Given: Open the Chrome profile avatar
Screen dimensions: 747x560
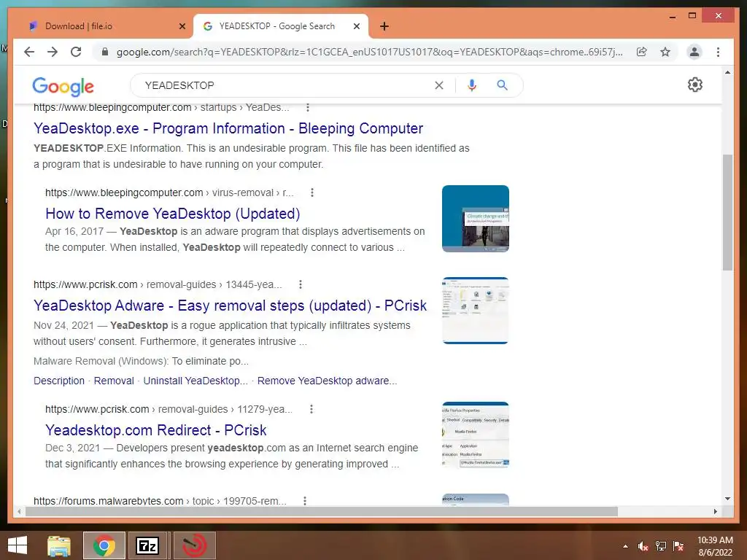Looking at the screenshot, I should 694,52.
